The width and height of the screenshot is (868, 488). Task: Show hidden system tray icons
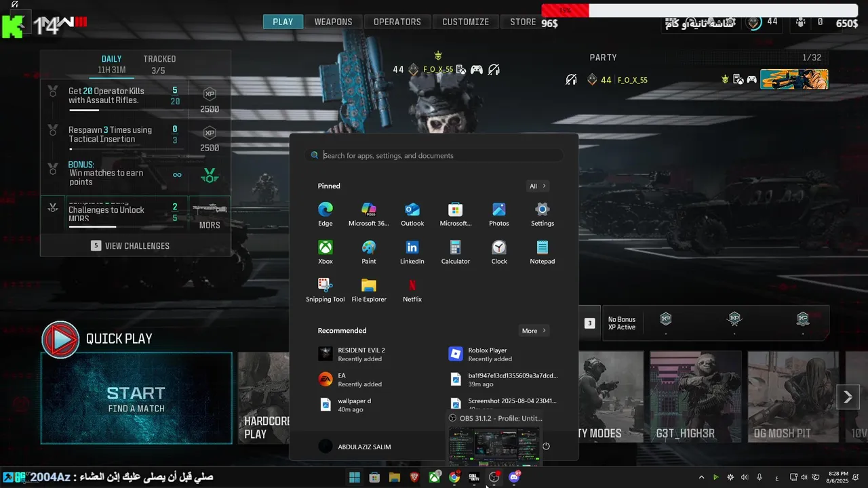coord(701,477)
